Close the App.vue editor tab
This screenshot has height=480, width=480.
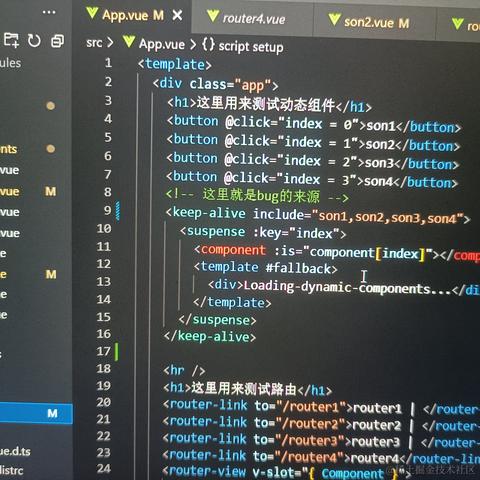(178, 15)
